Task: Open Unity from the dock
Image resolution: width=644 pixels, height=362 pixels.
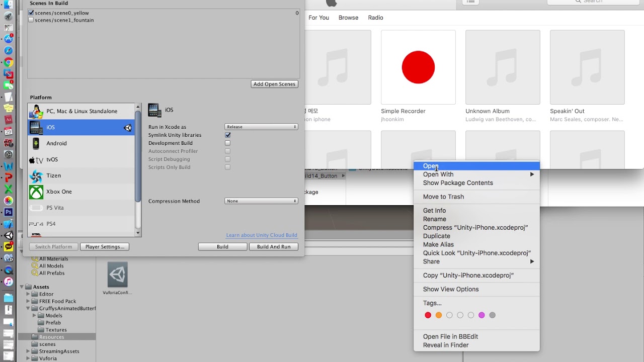Action: [x=9, y=235]
